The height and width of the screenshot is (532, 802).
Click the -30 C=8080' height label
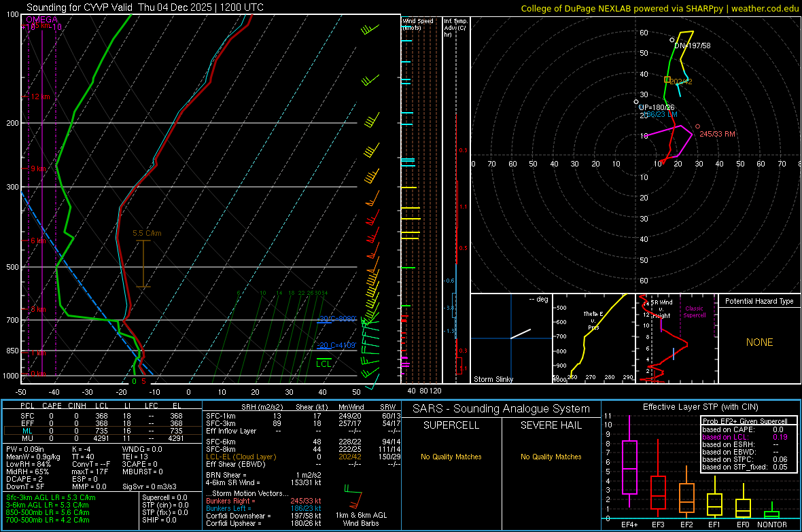(x=337, y=318)
